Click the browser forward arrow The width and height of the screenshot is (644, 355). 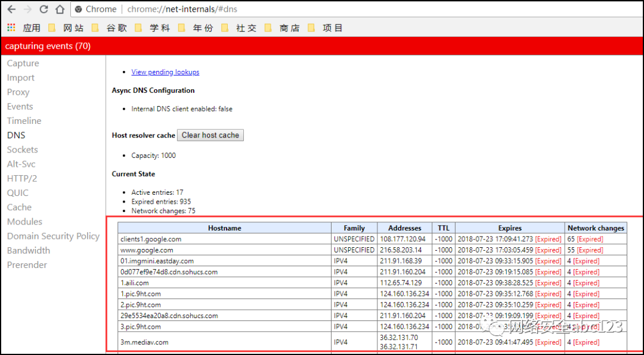pyautogui.click(x=27, y=9)
